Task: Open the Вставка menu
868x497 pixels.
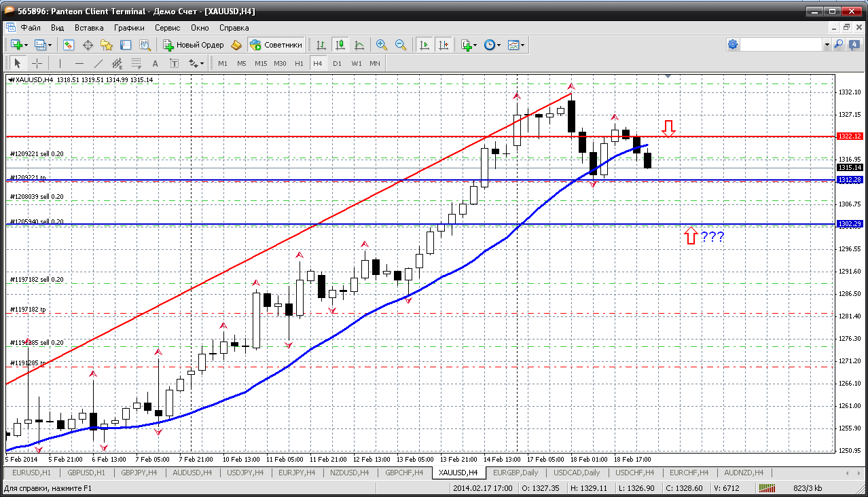Action: tap(89, 28)
